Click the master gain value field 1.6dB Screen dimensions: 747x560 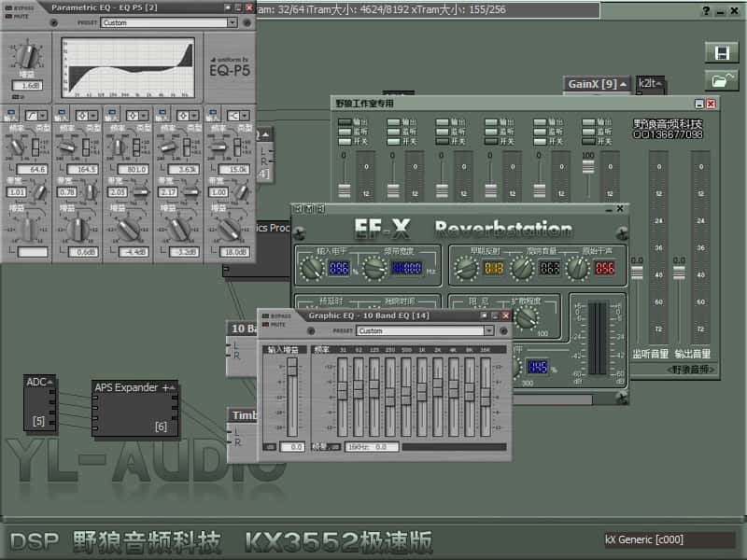(x=27, y=86)
